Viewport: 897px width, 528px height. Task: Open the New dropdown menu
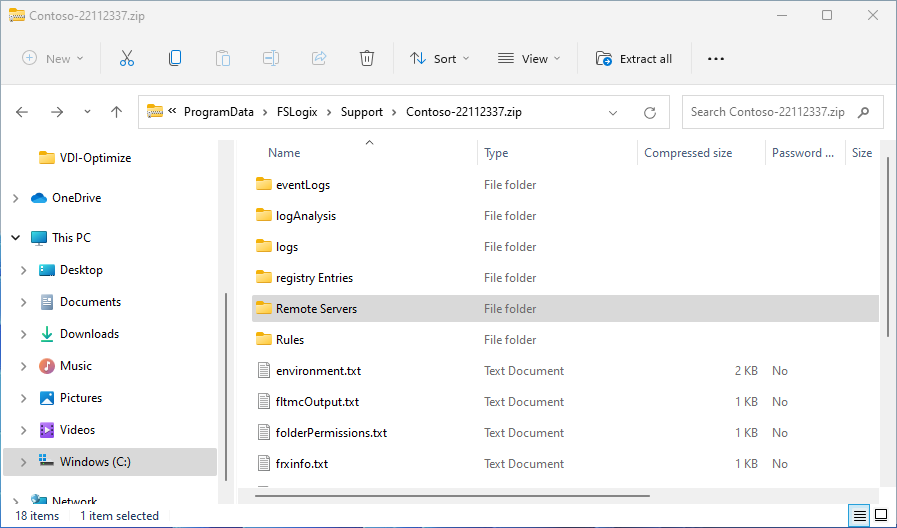pos(53,58)
